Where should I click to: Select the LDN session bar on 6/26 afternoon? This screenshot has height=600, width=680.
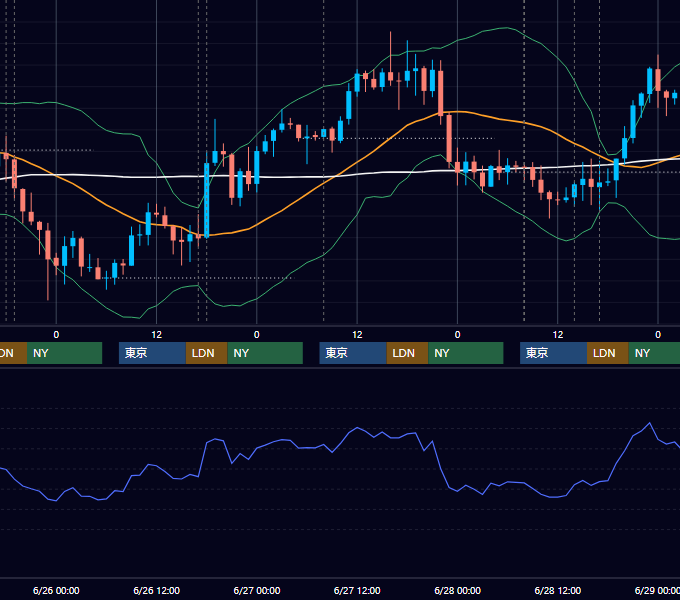206,353
